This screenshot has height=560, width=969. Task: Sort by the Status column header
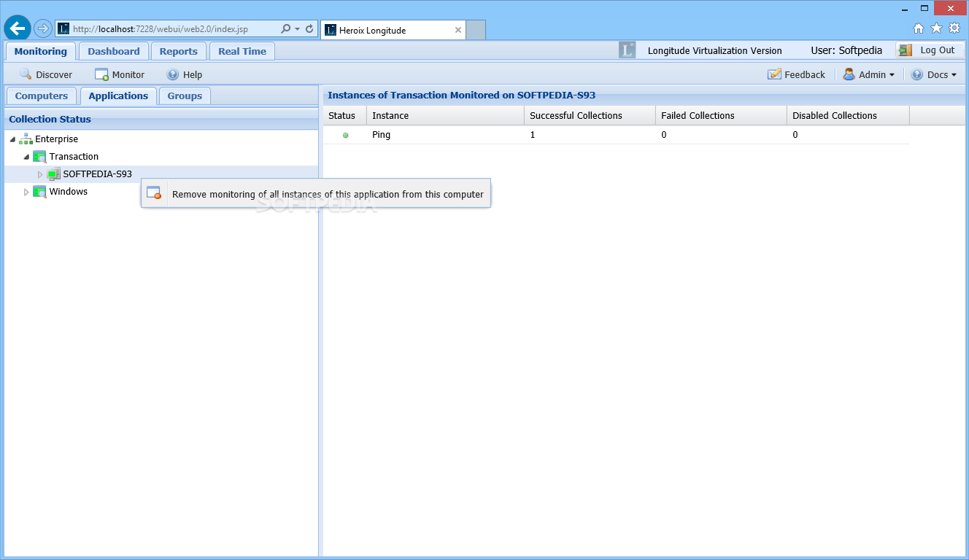click(344, 115)
